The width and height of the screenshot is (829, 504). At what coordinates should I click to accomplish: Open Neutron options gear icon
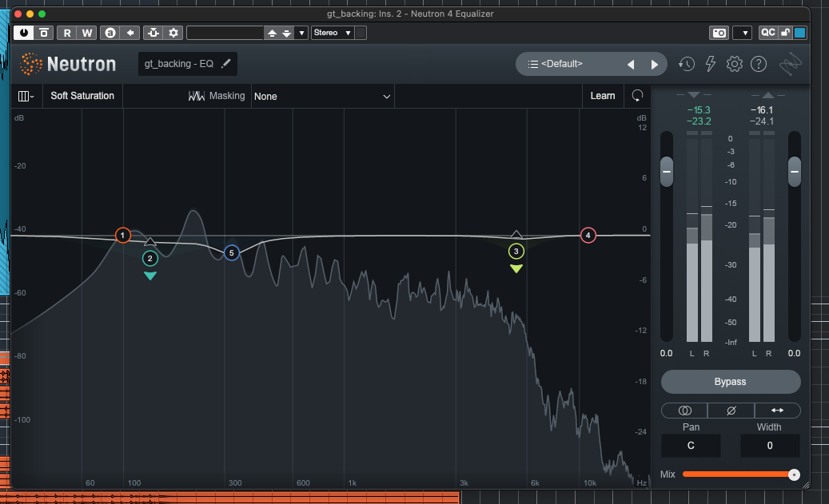point(735,65)
